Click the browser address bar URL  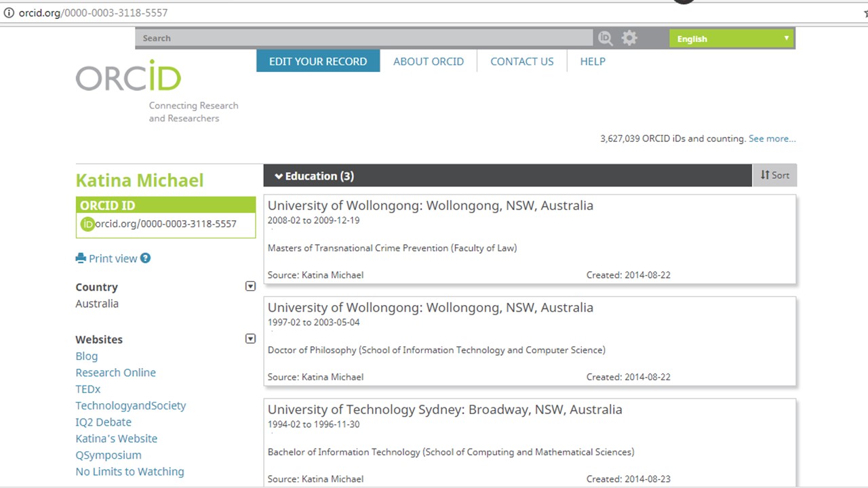[93, 13]
